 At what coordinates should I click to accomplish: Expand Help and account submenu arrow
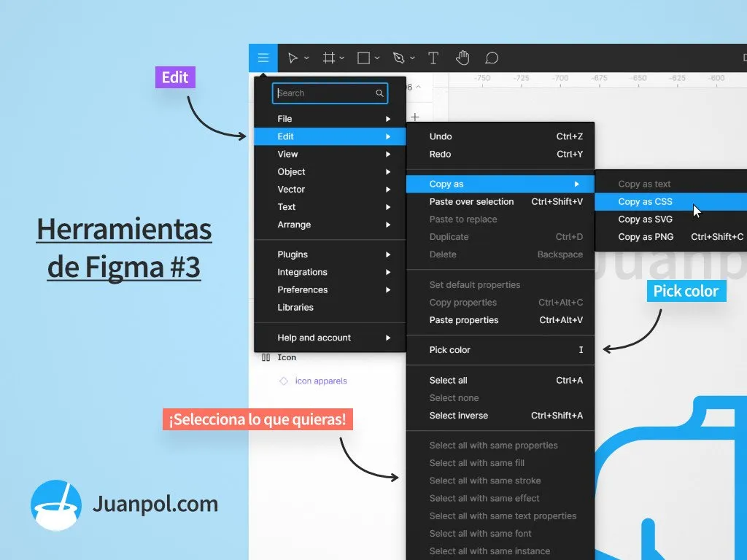tap(388, 338)
